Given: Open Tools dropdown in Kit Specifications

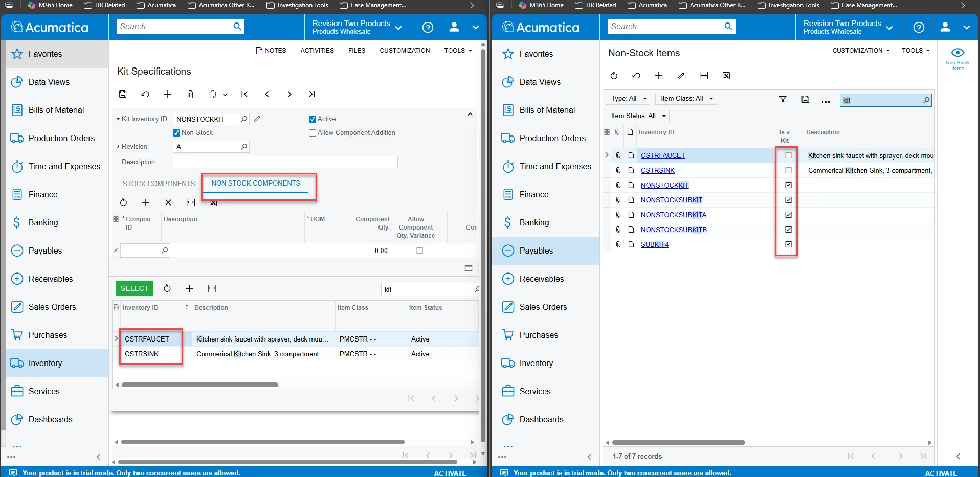Looking at the screenshot, I should [x=458, y=51].
